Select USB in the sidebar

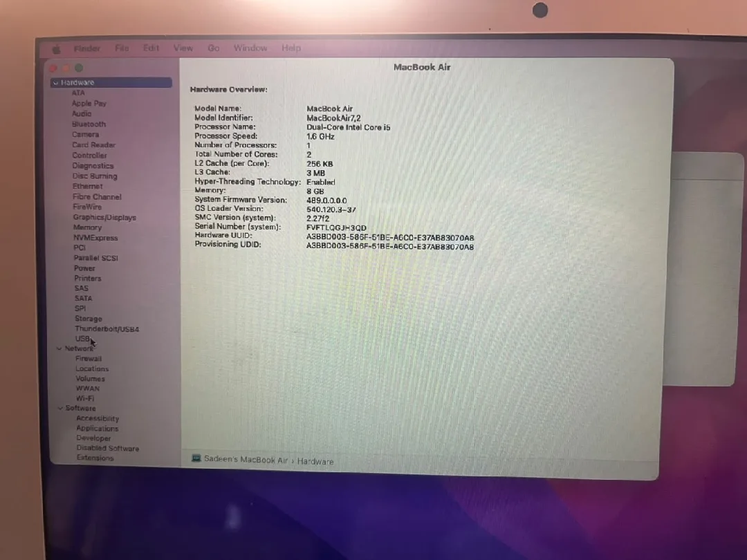(x=82, y=339)
